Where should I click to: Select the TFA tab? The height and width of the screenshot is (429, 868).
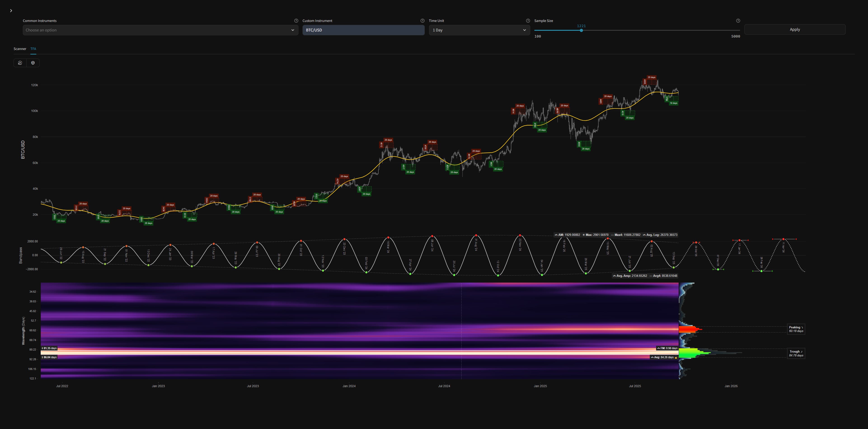pyautogui.click(x=33, y=49)
